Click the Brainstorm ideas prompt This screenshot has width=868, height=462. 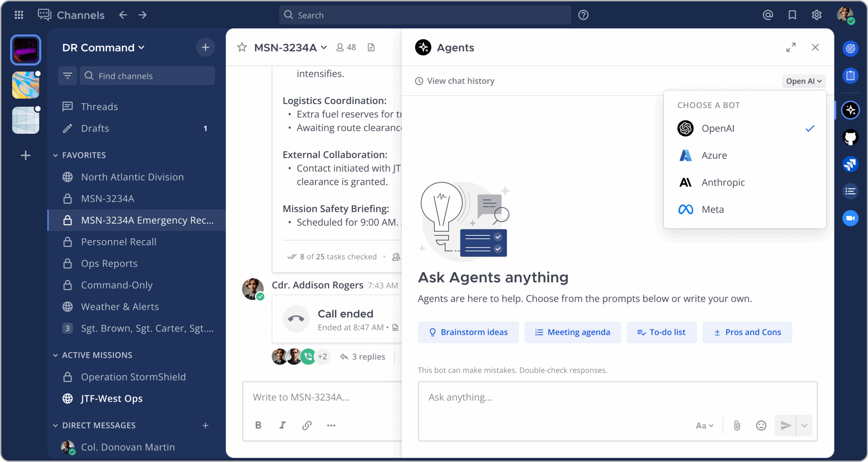point(468,332)
